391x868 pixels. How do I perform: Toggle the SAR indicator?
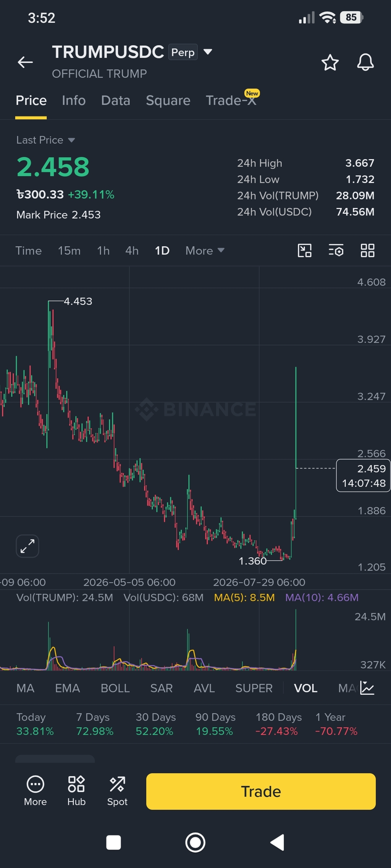coord(161,688)
